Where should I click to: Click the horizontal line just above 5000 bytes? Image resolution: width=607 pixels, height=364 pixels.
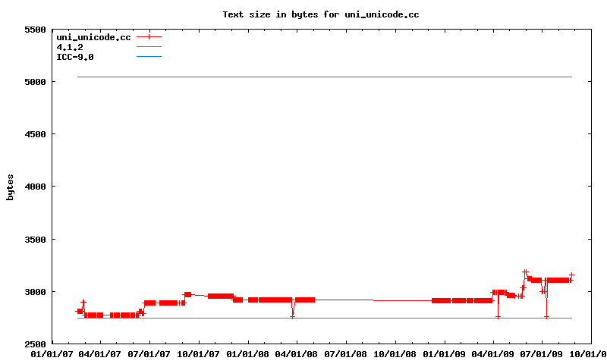(325, 77)
